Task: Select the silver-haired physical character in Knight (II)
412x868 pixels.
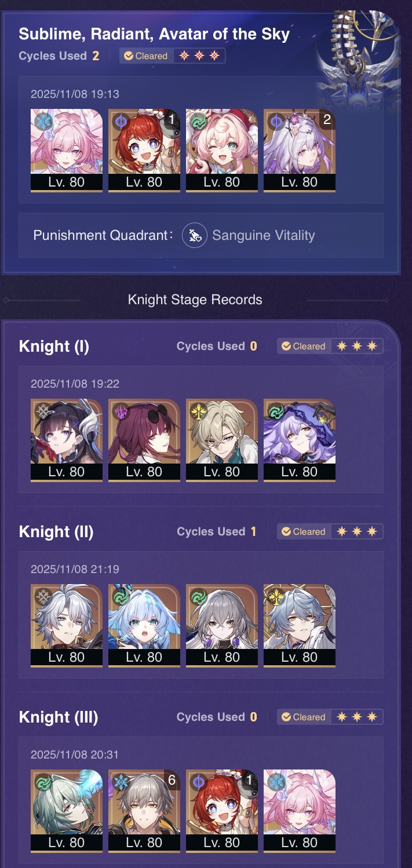Action: point(67,625)
